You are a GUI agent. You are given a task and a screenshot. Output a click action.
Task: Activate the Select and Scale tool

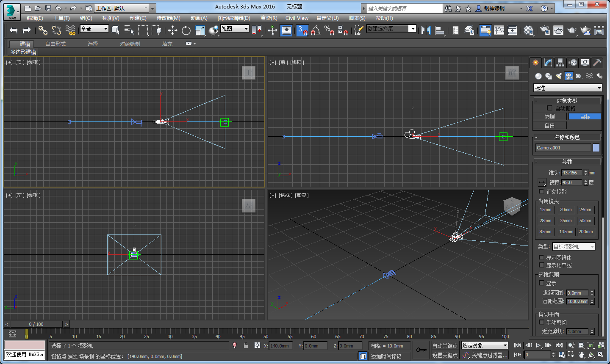click(x=200, y=30)
